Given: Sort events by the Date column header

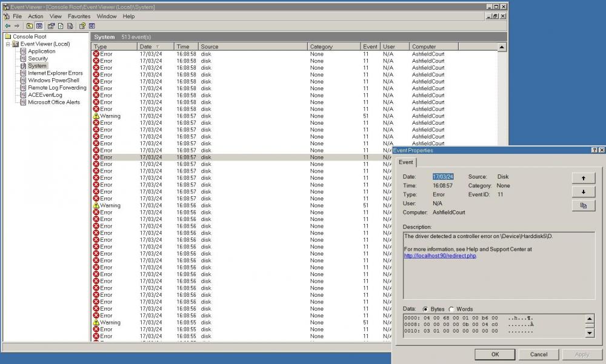Looking at the screenshot, I should pyautogui.click(x=145, y=47).
